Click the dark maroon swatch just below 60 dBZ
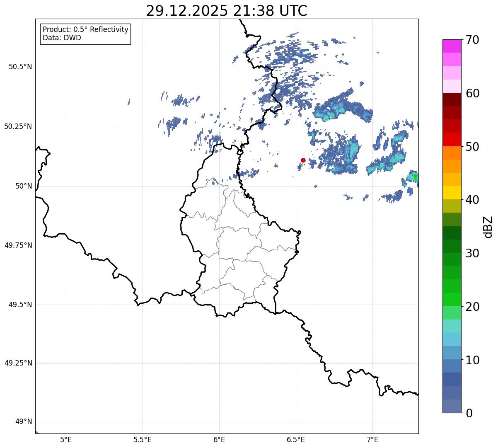The image size is (498, 448). pyautogui.click(x=452, y=99)
